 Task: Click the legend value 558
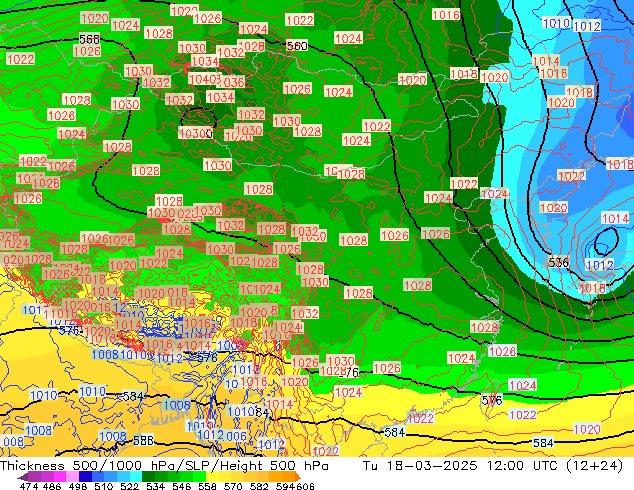click(207, 486)
